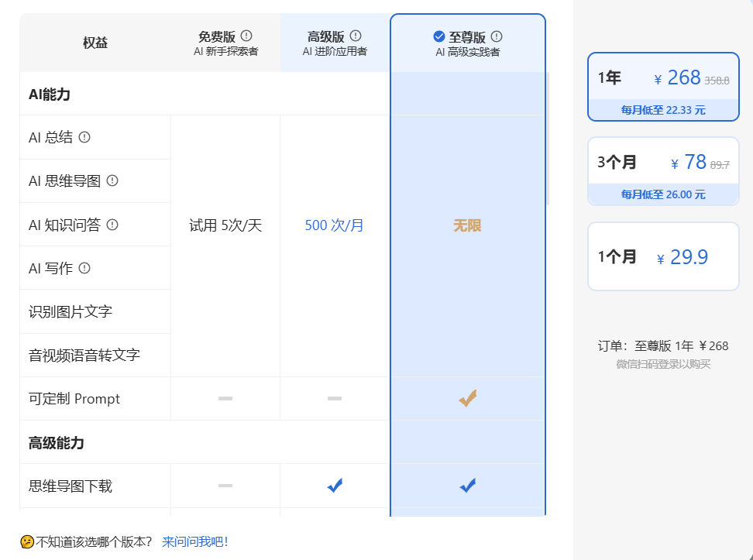Open the info tooltip beside 高级版
This screenshot has width=753, height=560.
pos(356,35)
